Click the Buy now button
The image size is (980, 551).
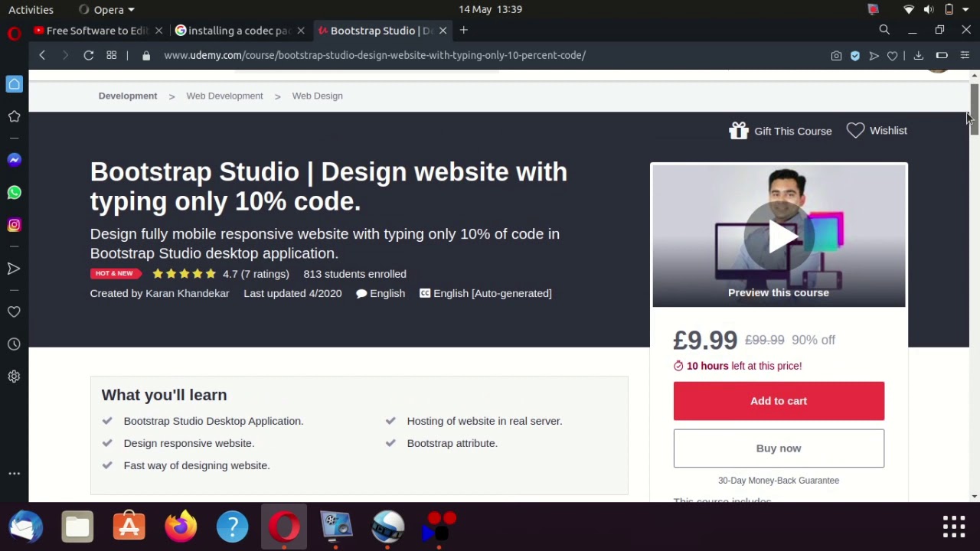pos(779,448)
